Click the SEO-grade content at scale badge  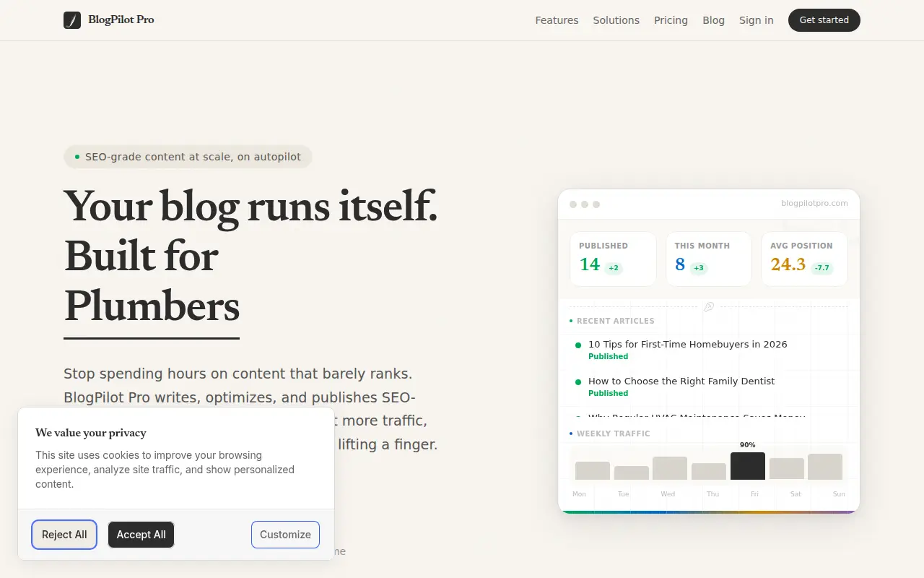coord(188,157)
